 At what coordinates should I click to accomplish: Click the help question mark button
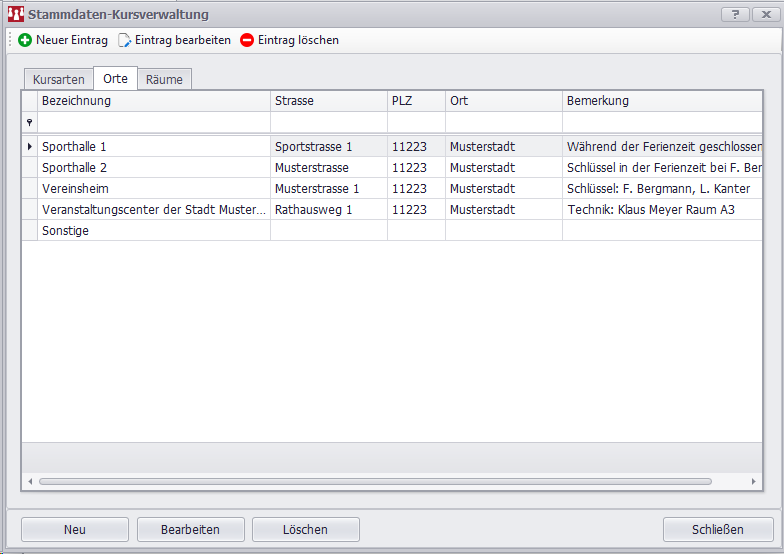tap(735, 14)
